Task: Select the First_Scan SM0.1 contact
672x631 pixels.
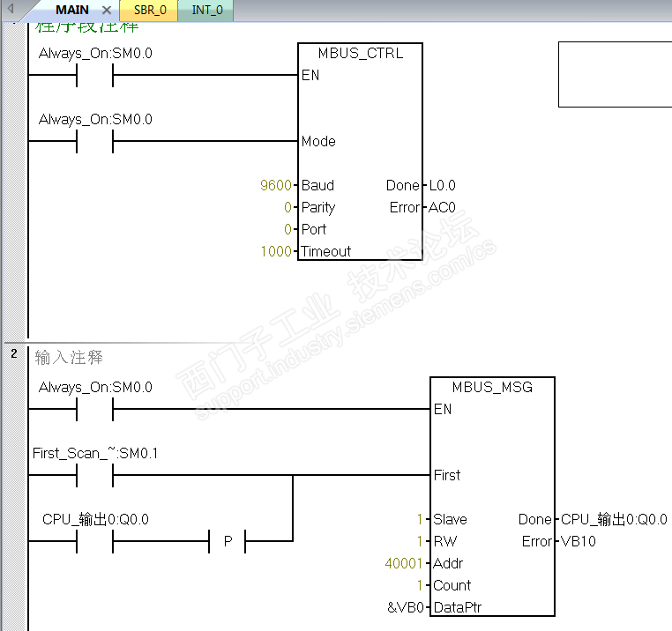Action: (x=94, y=475)
